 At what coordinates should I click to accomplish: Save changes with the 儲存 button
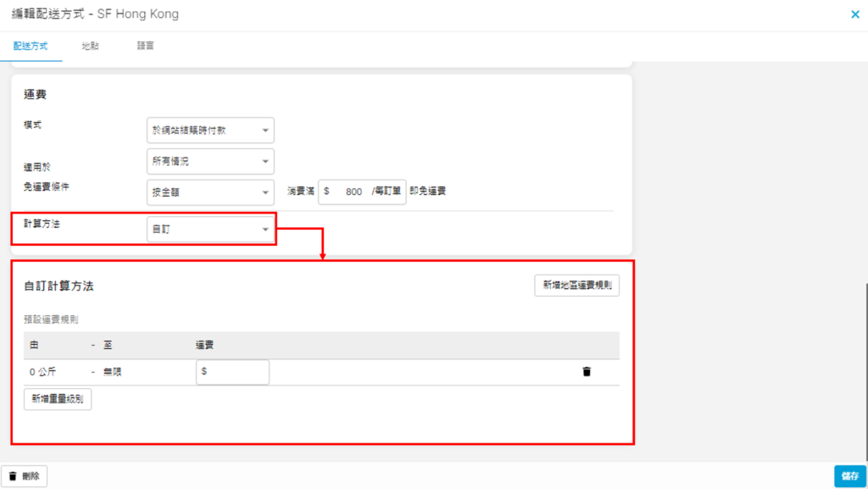(x=850, y=476)
